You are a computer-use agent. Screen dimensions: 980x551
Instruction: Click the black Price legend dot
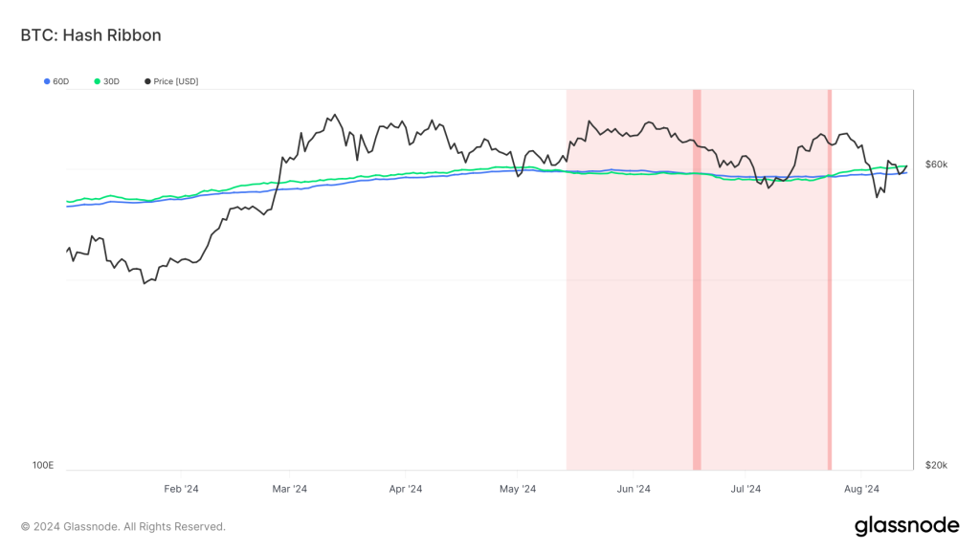coord(147,82)
